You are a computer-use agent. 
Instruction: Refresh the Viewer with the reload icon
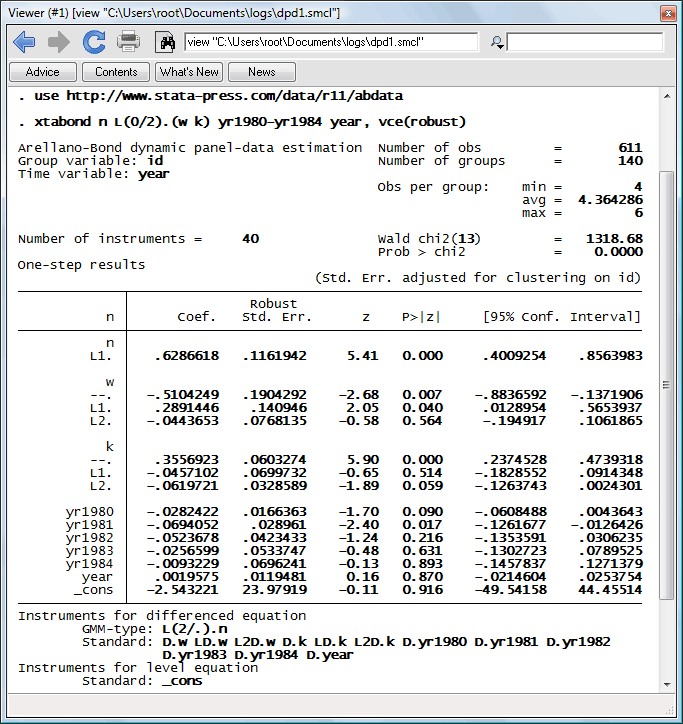[x=94, y=42]
